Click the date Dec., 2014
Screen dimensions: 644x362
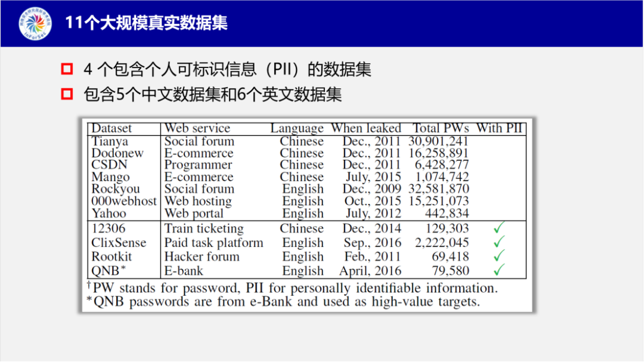[371, 229]
